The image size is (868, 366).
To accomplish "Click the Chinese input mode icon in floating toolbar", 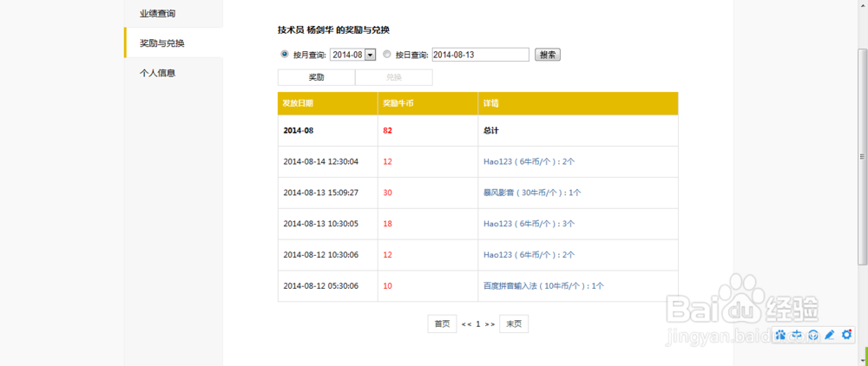I will click(797, 335).
